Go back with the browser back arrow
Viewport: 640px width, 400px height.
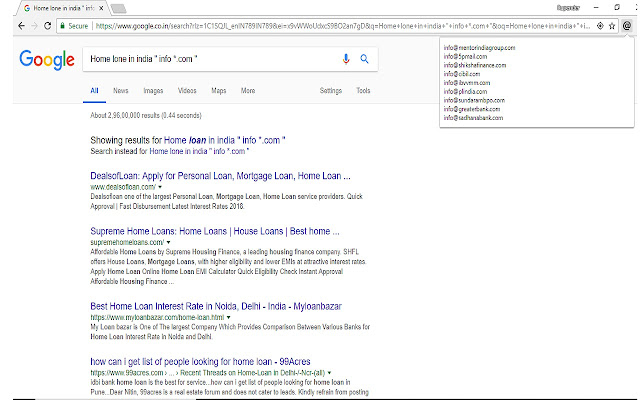point(8,28)
